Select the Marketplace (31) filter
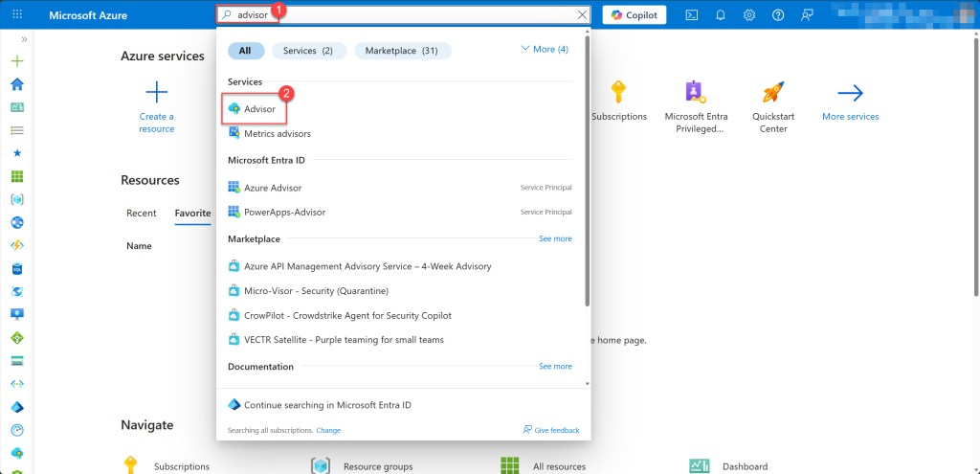This screenshot has width=980, height=474. [x=402, y=51]
